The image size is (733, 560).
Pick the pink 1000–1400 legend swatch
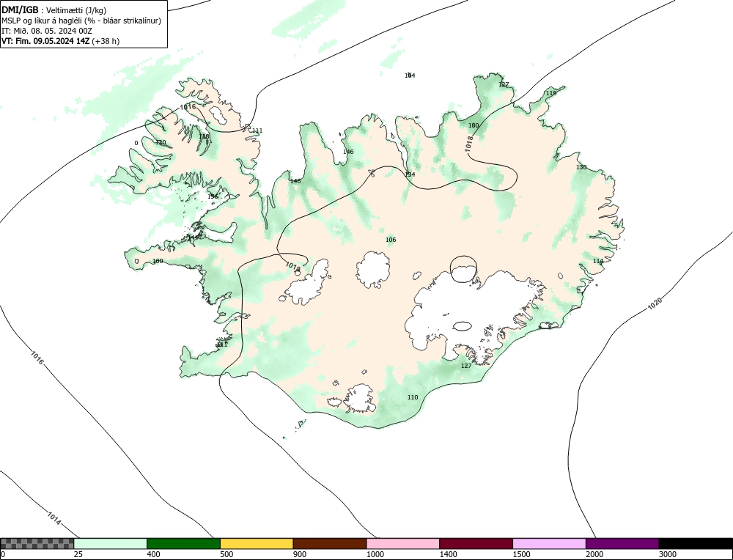point(403,543)
